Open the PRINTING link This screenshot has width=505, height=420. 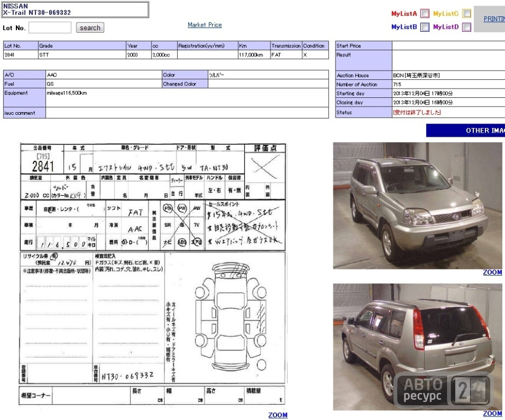494,19
